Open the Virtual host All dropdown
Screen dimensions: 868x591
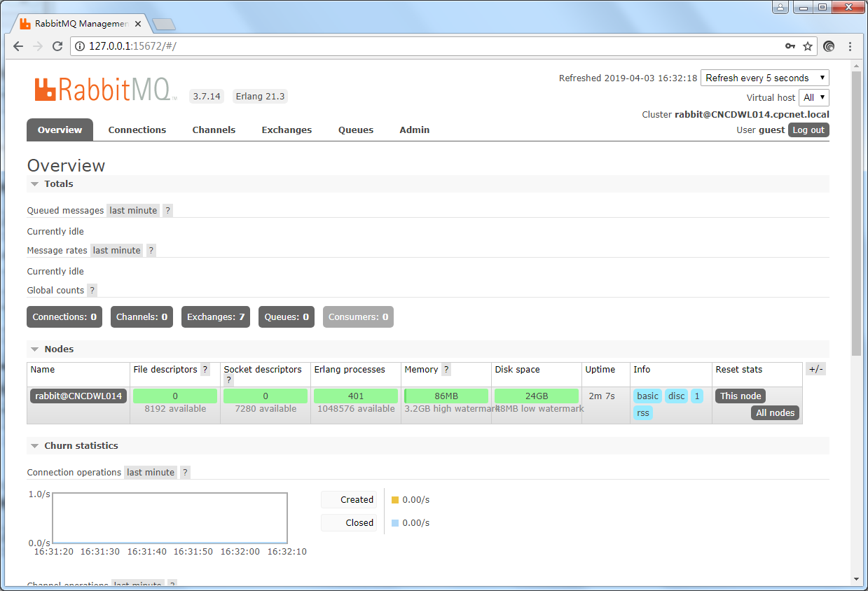[814, 97]
